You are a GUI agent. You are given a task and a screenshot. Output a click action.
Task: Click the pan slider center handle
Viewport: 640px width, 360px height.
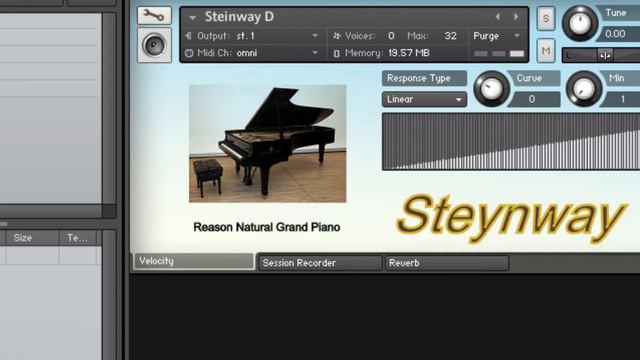pos(605,55)
